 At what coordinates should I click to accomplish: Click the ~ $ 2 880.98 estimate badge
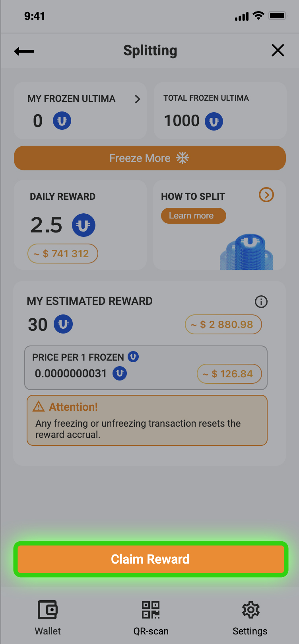(x=223, y=325)
